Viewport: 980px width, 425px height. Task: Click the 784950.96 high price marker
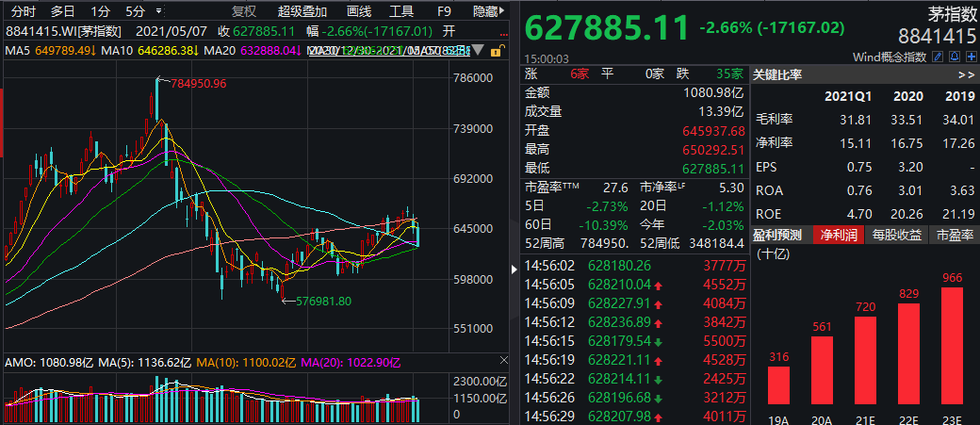(x=199, y=83)
